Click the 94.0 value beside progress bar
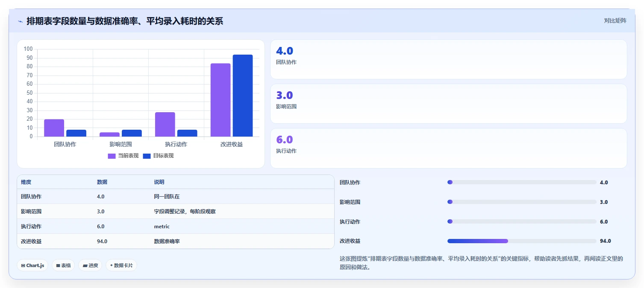 [606, 241]
